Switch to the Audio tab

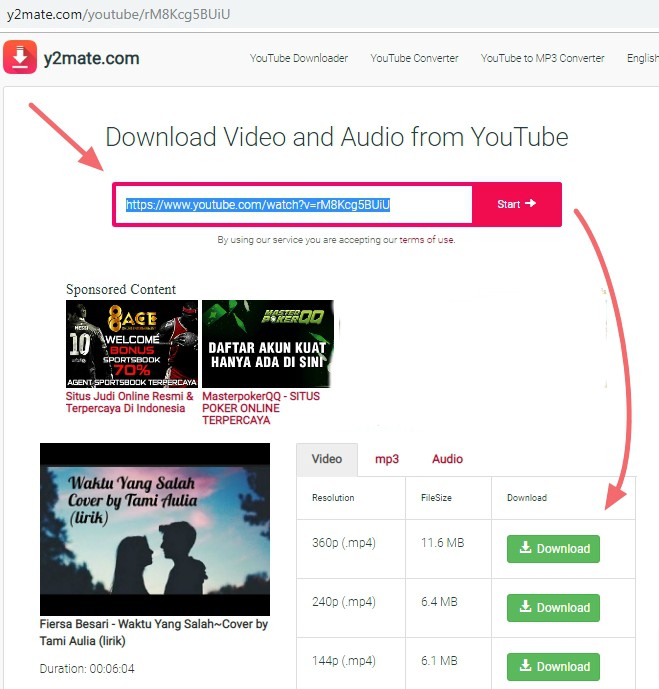pyautogui.click(x=447, y=459)
